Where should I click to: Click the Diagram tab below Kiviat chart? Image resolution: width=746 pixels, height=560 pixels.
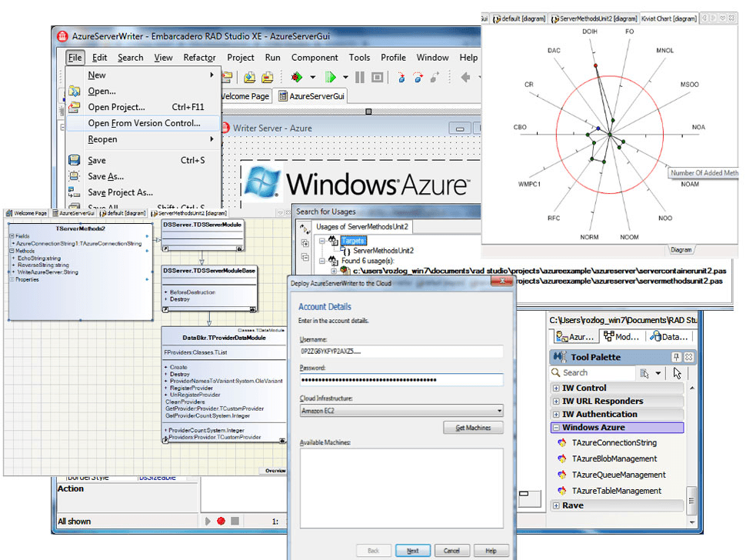(681, 250)
